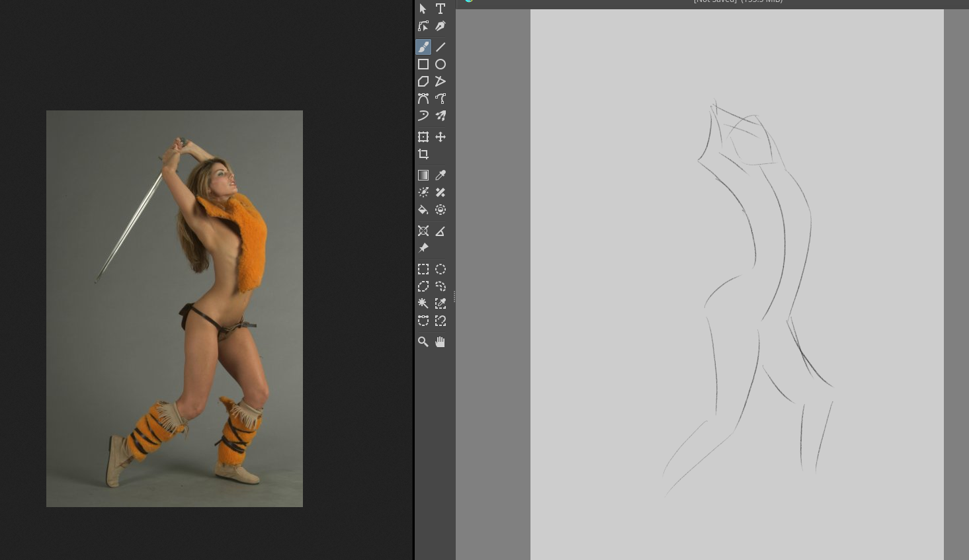
Task: Activate the Zoom magnifier tool
Action: [x=423, y=342]
